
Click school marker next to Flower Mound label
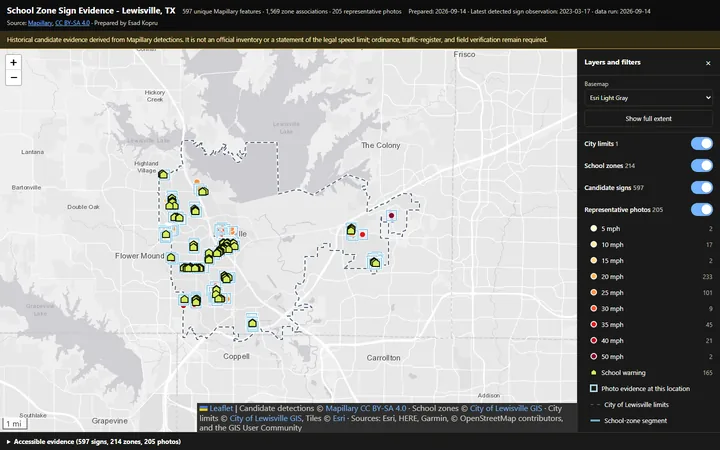[171, 257]
